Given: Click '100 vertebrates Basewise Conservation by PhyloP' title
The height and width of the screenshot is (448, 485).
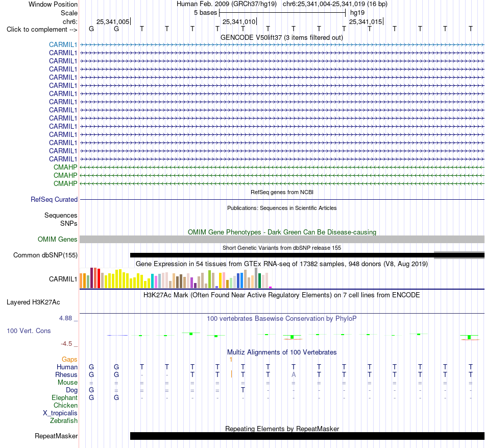Looking at the screenshot, I should click(x=282, y=318).
